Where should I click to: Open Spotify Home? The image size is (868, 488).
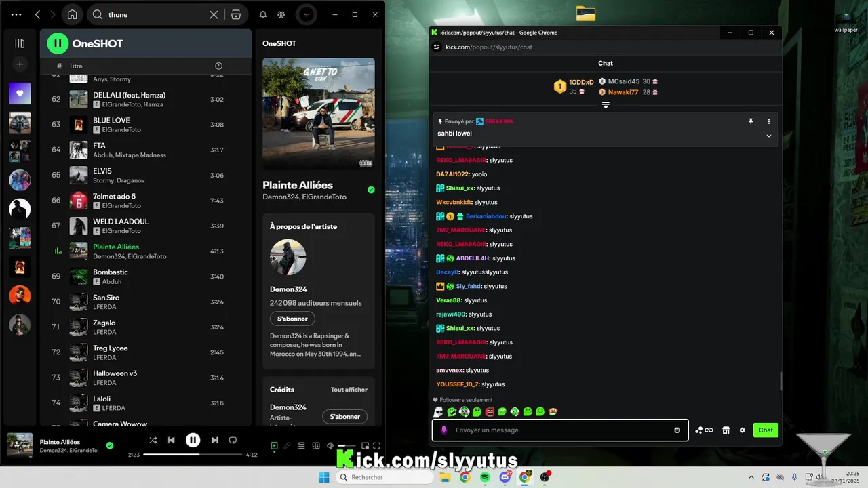tap(72, 14)
